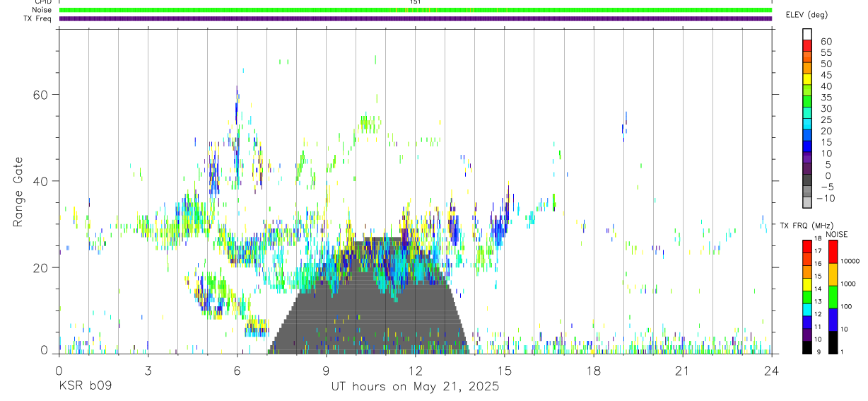Click the red 17–18 MHz TX FRQ swatch
The height and width of the screenshot is (401, 868).
point(807,247)
